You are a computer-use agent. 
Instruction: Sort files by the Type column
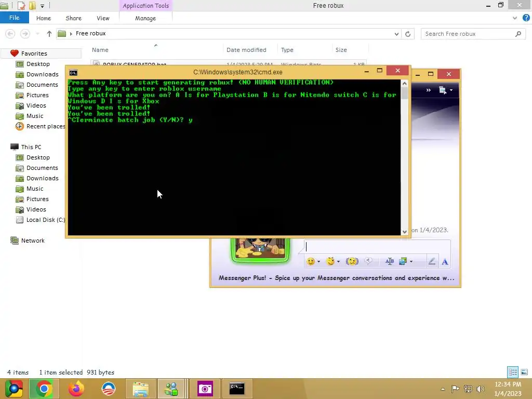(x=287, y=50)
